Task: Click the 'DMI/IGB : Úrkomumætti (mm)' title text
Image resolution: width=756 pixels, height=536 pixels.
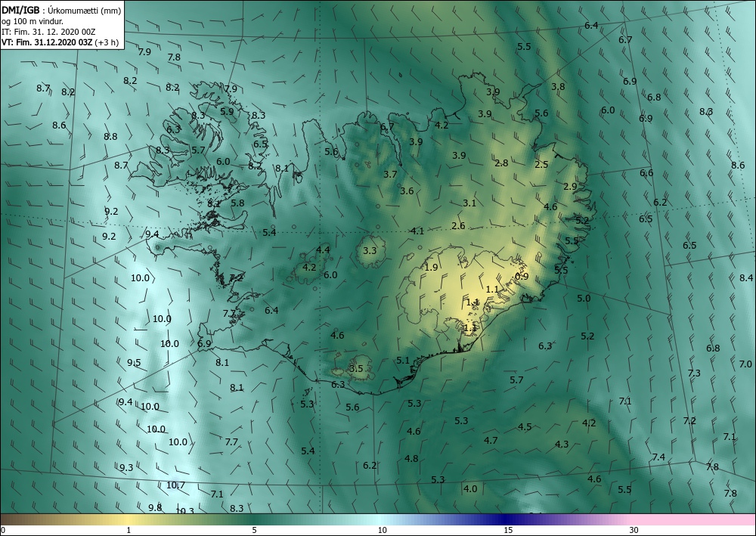Action: (62, 10)
